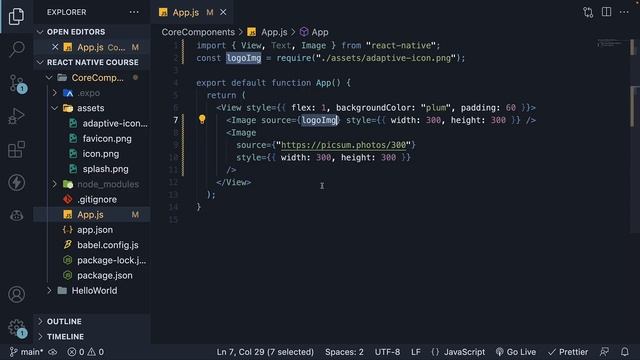This screenshot has width=640, height=360.
Task: Click Ln 7, Col 29 cursor position
Action: (265, 352)
